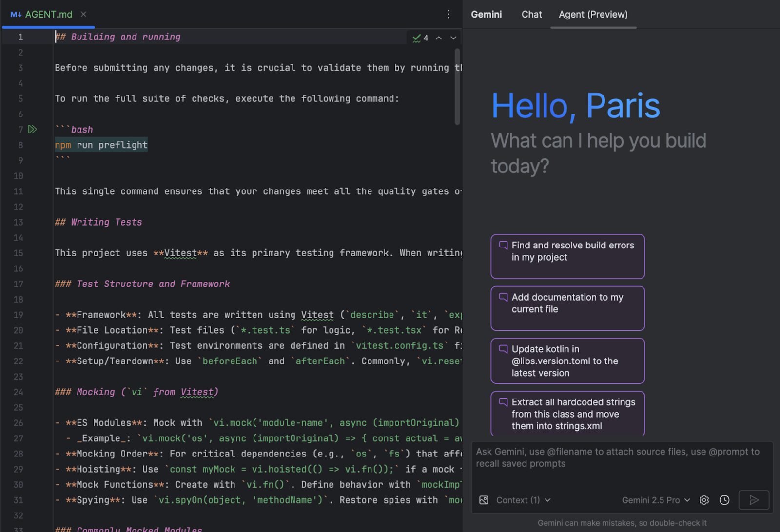Run the bash code block on line 7

[32, 129]
